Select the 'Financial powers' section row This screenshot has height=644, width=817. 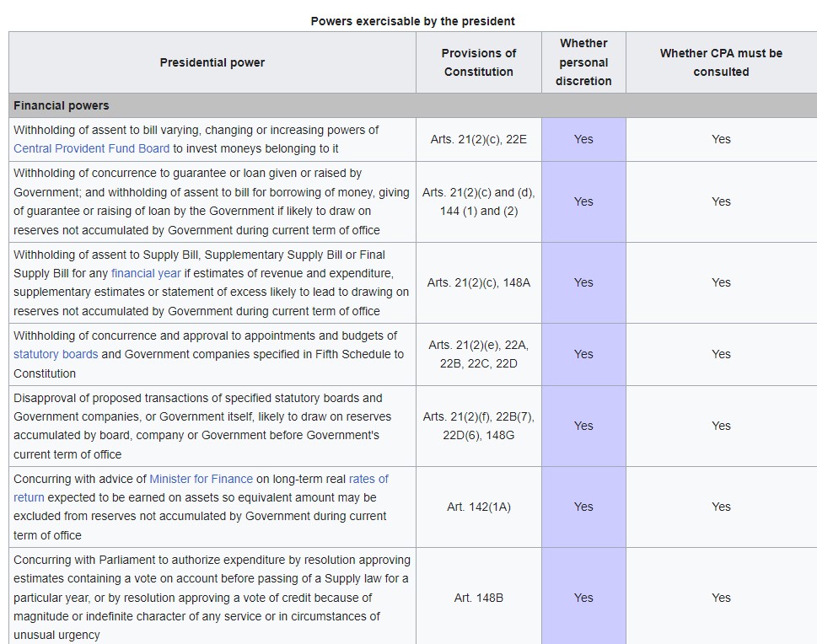pos(62,105)
